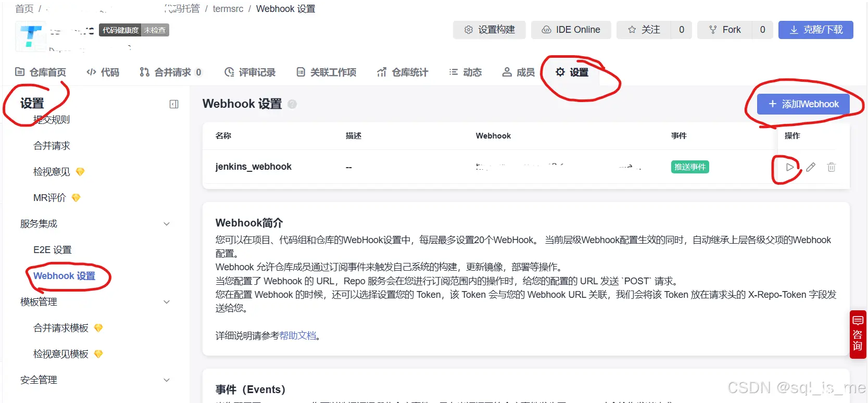The width and height of the screenshot is (868, 403).
Task: Open the 关联工作项 tab
Action: (326, 72)
